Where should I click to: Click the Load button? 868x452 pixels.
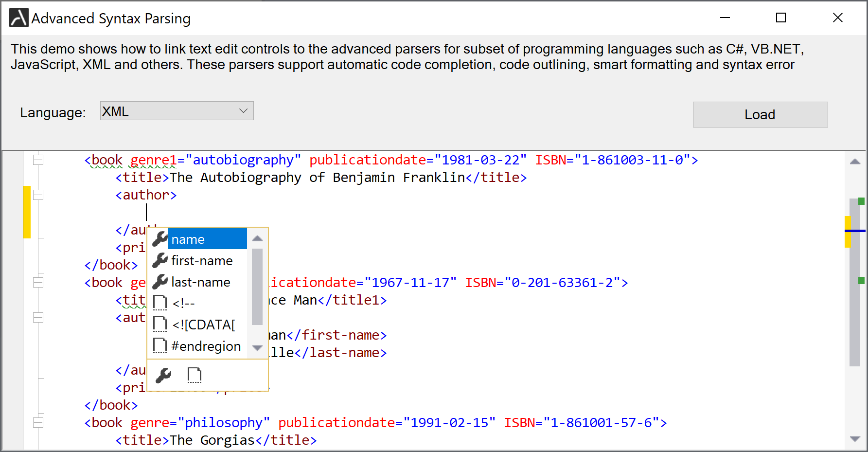[x=760, y=114]
